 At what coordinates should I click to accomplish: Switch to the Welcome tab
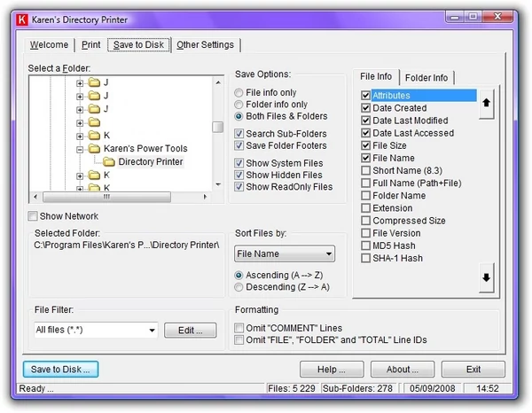(x=49, y=45)
